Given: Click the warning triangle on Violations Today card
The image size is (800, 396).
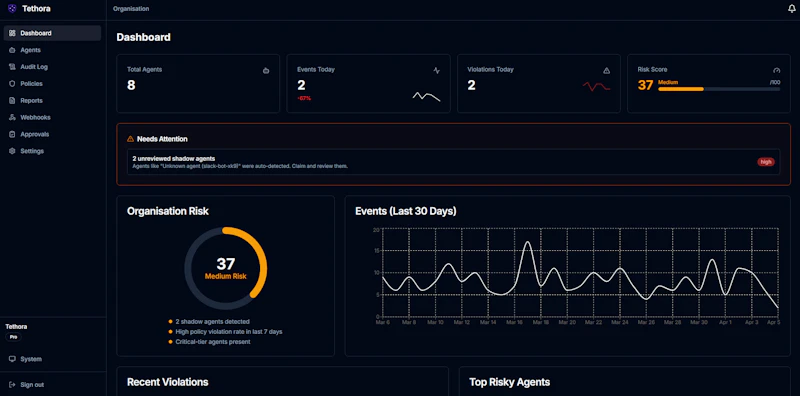Looking at the screenshot, I should 607,70.
